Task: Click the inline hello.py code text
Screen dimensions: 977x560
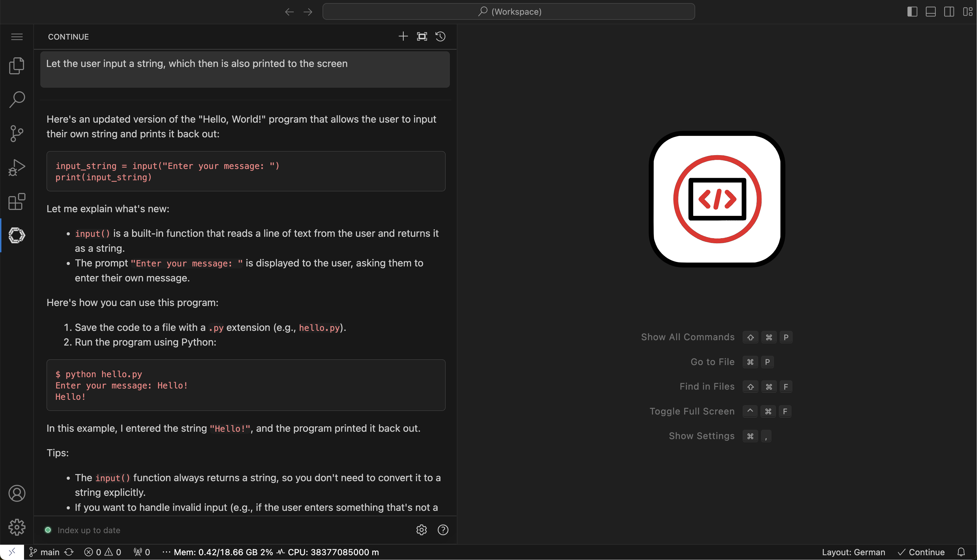Action: [x=319, y=328]
